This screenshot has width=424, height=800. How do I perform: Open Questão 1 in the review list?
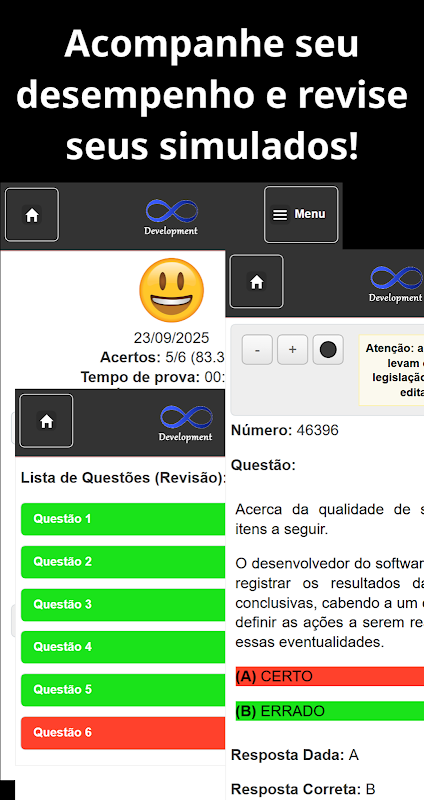(x=123, y=519)
